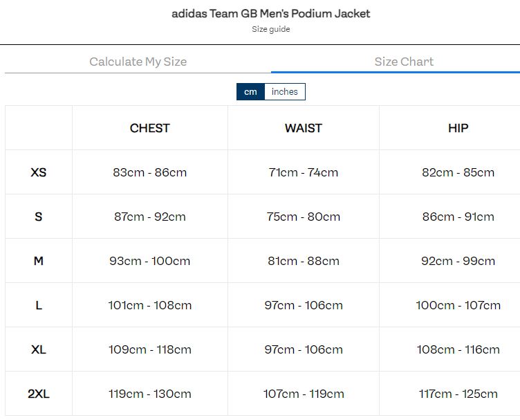This screenshot has width=520, height=420.
Task: Select the HIP column header
Action: coord(458,128)
